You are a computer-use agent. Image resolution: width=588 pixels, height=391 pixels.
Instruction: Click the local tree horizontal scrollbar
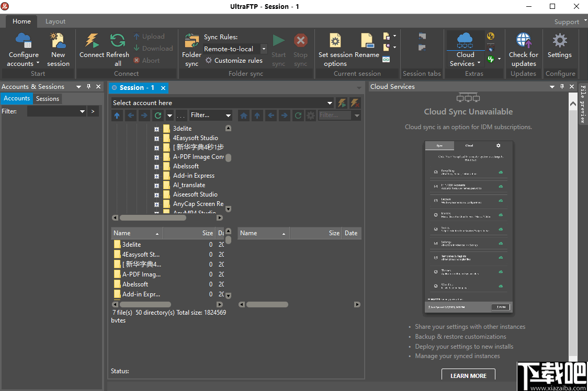tap(153, 217)
